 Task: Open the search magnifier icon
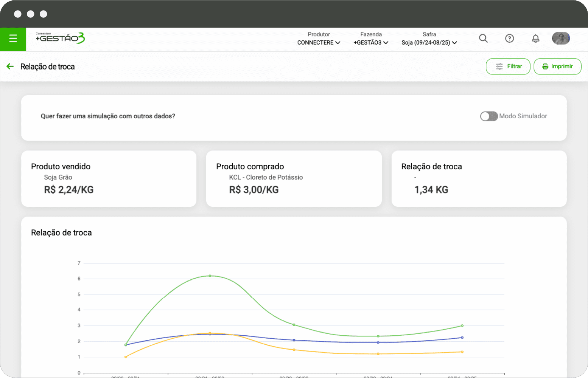point(483,39)
